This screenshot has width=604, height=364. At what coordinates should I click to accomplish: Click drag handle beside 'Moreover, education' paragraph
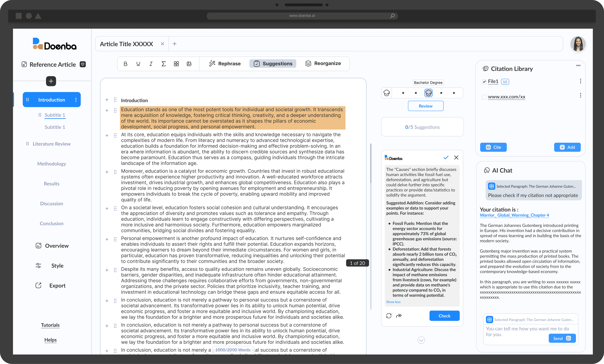(115, 172)
